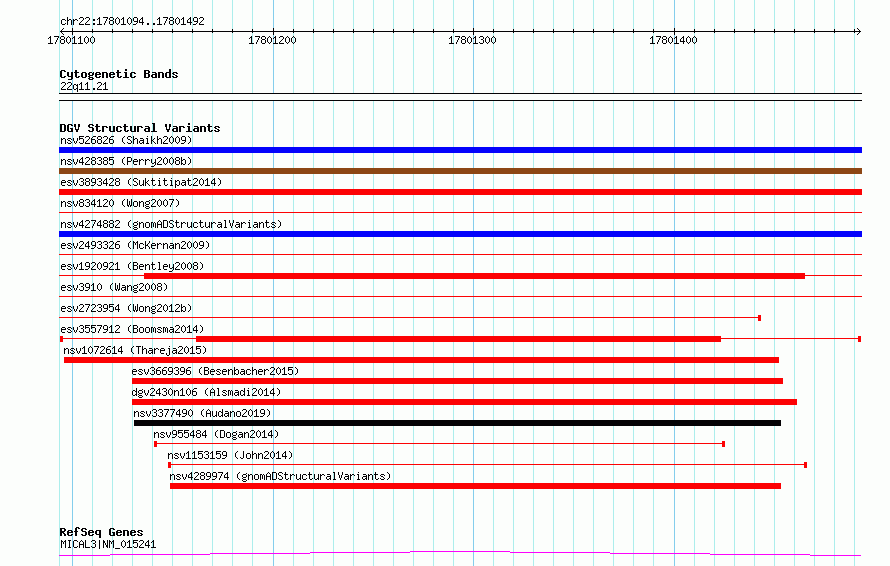Click esv3557912 (Boomsma2014) label

(132, 329)
